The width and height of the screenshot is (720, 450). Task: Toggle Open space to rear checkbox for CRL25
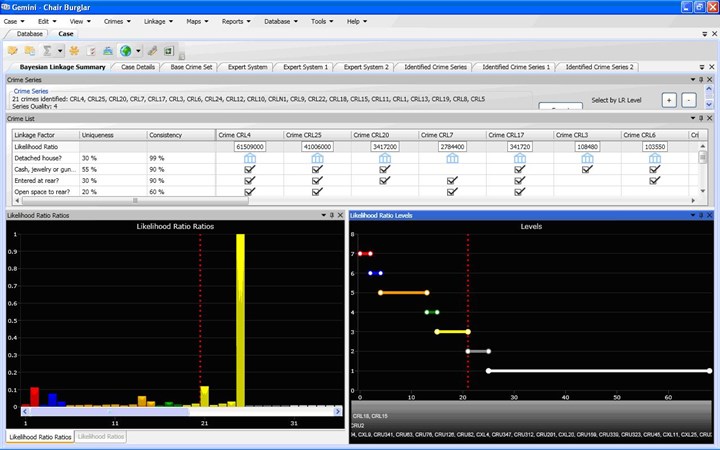click(x=317, y=192)
